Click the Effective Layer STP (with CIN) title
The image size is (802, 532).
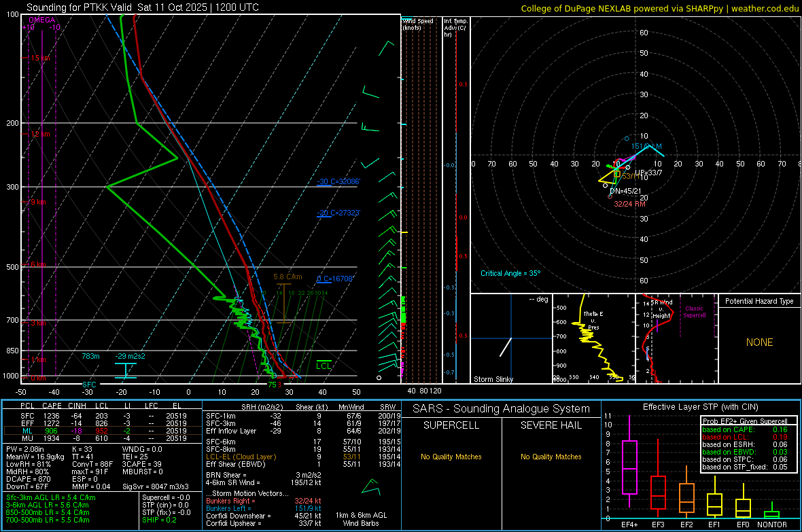click(x=701, y=407)
